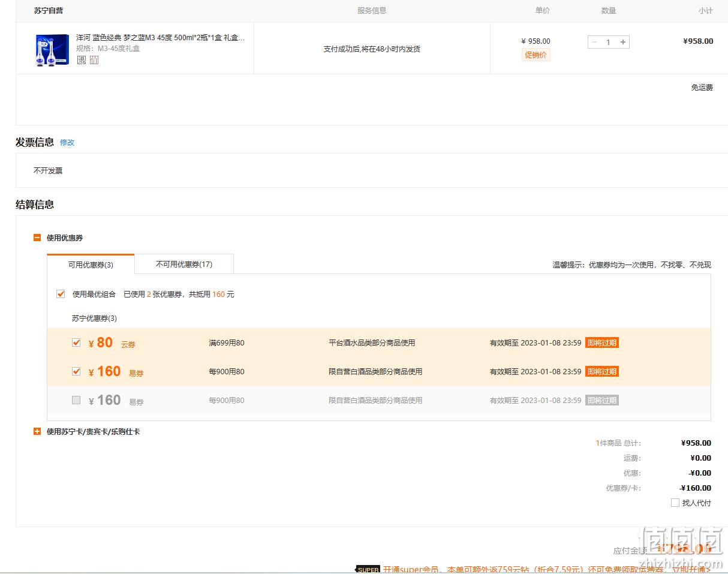The image size is (728, 574).
Task: Click the 促销价 promotion price tag
Action: [536, 55]
